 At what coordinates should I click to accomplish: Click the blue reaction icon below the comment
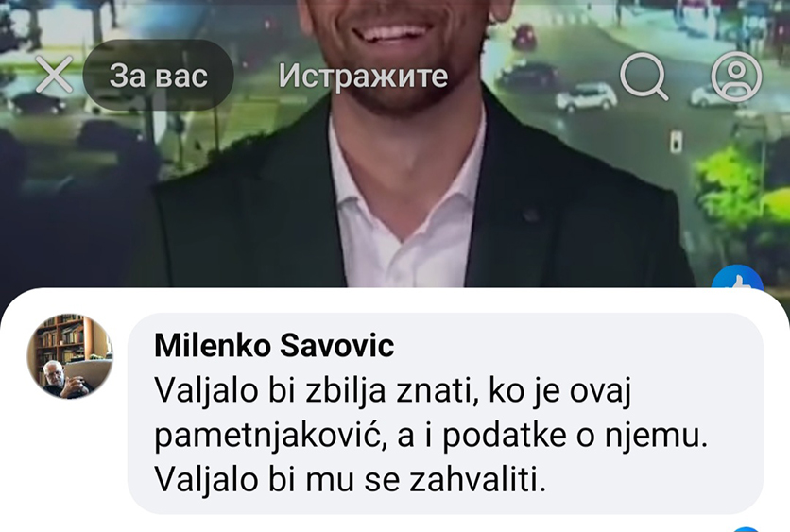pyautogui.click(x=746, y=529)
